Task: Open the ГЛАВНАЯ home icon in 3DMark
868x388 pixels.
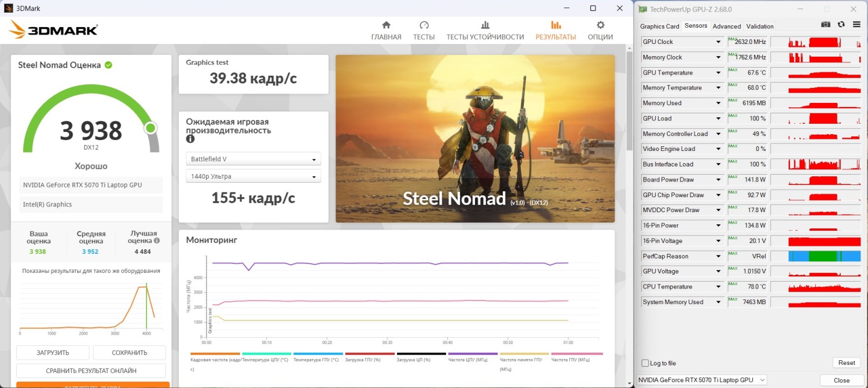Action: click(386, 25)
